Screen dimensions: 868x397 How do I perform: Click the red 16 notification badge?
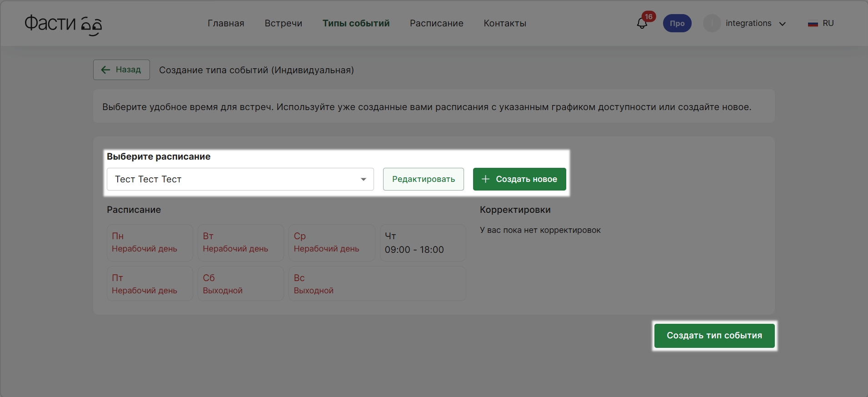[x=649, y=17]
